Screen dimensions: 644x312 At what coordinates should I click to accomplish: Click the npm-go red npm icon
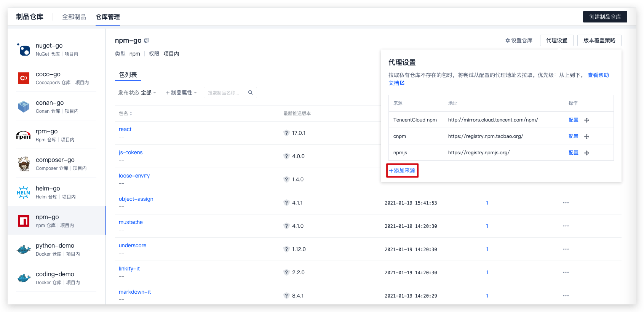pyautogui.click(x=24, y=221)
